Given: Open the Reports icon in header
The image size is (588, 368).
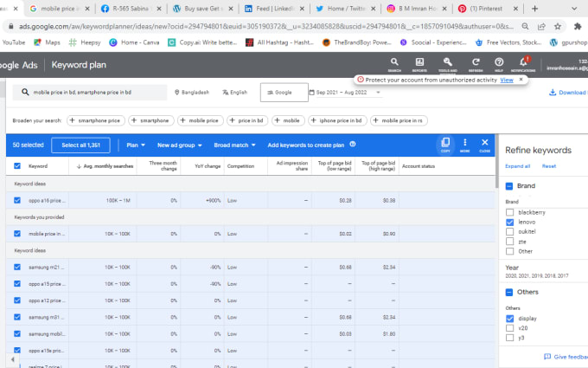Looking at the screenshot, I should coord(419,64).
